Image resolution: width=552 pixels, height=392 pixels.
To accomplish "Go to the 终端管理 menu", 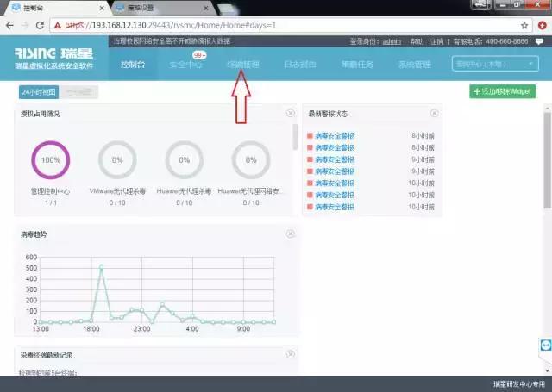I will point(243,65).
